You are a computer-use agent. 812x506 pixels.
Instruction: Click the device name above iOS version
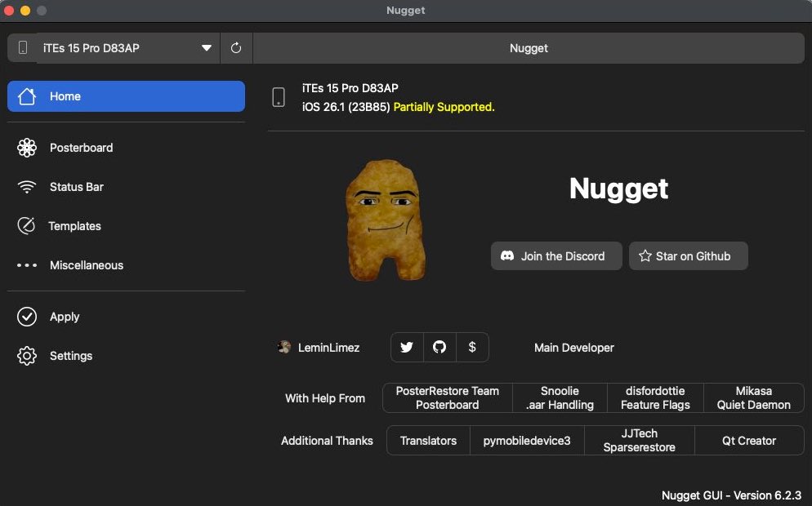tap(350, 88)
